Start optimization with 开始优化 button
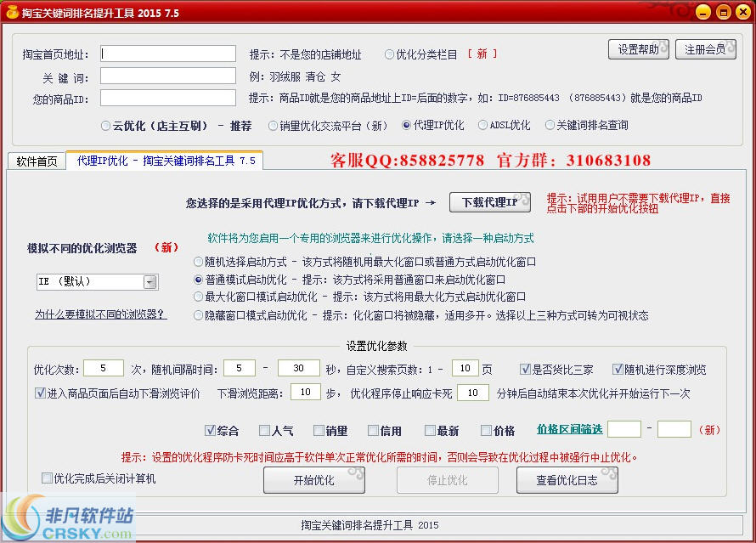The height and width of the screenshot is (543, 756). point(314,480)
